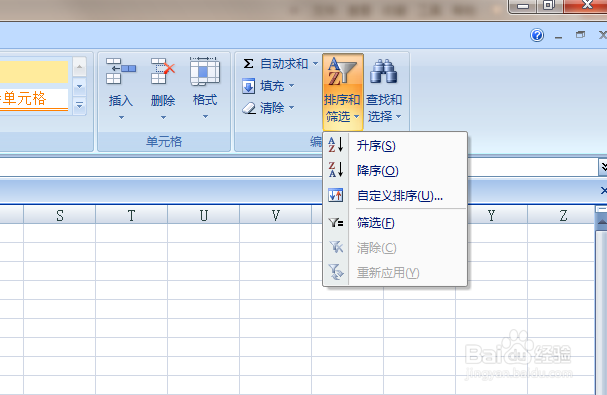Restore down the workbook window

tap(580, 35)
